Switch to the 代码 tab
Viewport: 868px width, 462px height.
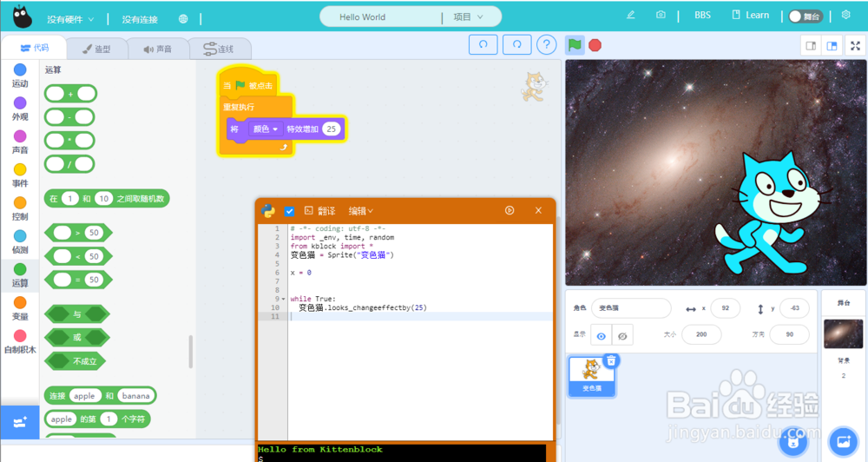tap(35, 48)
